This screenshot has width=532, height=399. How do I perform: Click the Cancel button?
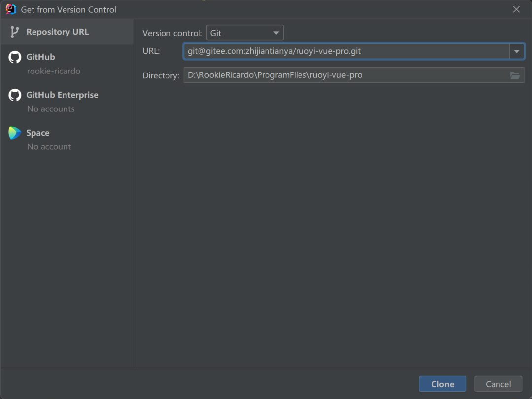point(498,384)
